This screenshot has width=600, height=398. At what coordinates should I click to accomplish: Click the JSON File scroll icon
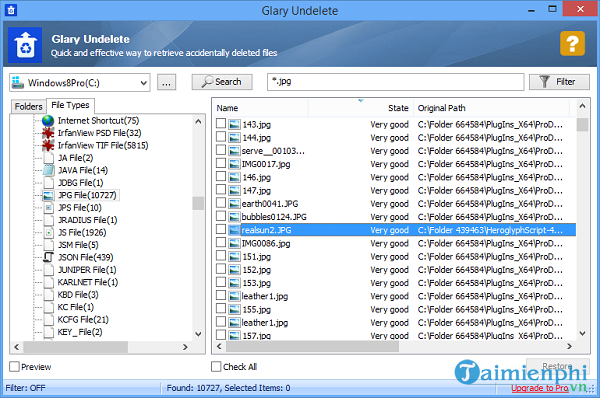coord(49,257)
